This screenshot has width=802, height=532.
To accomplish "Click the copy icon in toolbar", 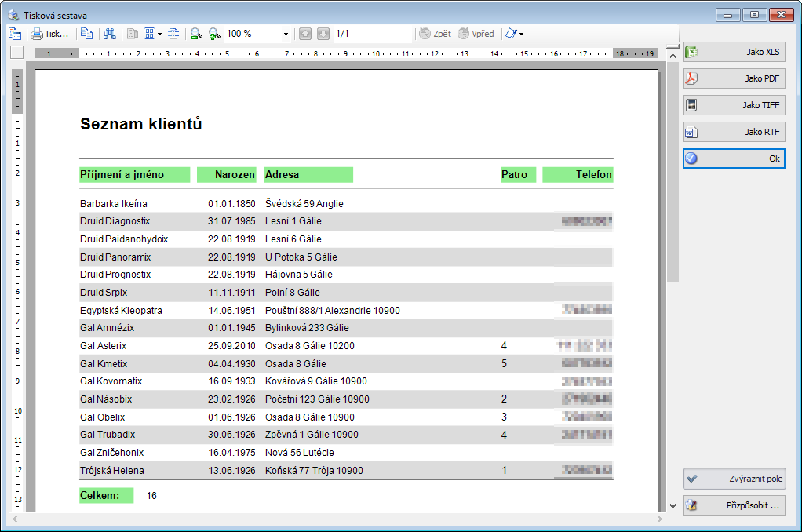I will 86,34.
